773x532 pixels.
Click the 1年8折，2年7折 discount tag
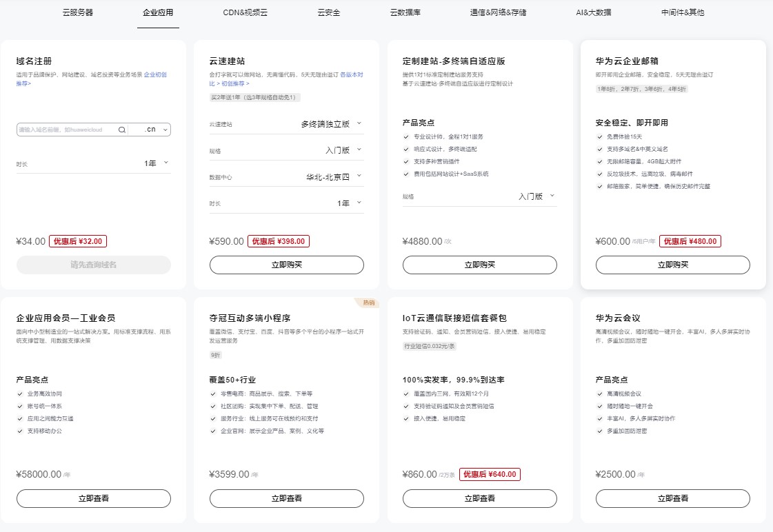click(641, 89)
